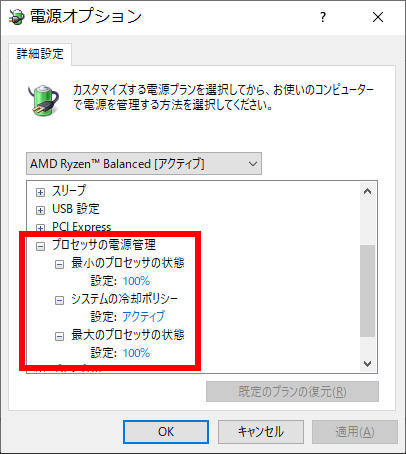Expand the PCI Express tree node
The image size is (406, 454).
click(x=40, y=228)
